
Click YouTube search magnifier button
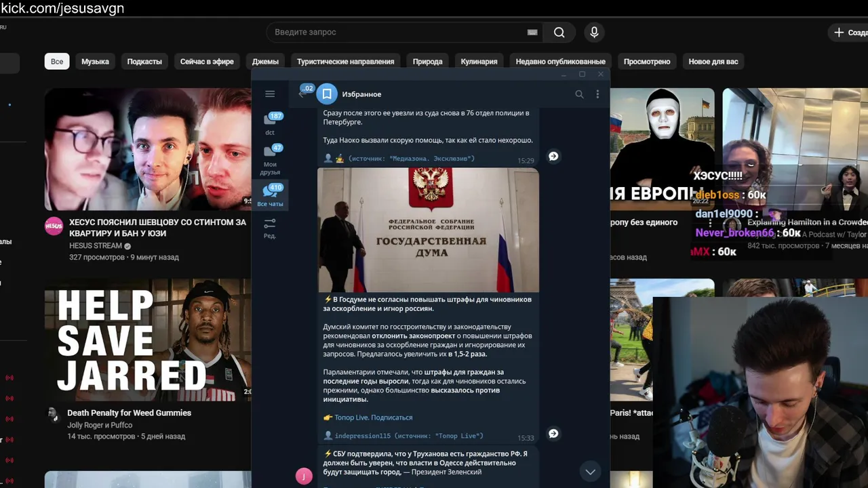[559, 32]
